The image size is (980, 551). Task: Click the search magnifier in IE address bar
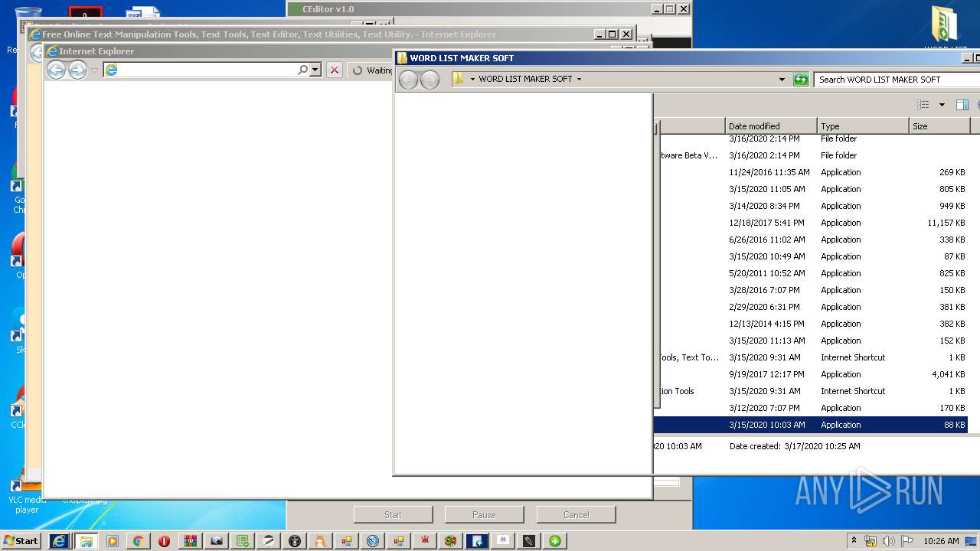click(x=303, y=70)
